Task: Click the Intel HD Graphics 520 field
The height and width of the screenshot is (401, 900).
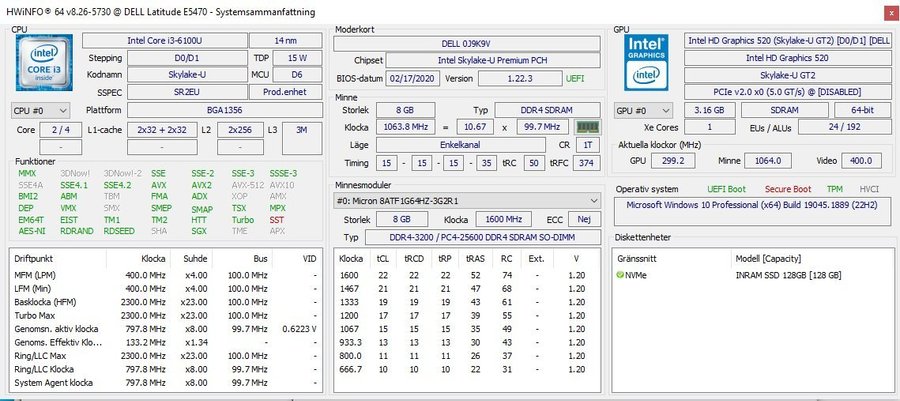Action: click(x=787, y=57)
